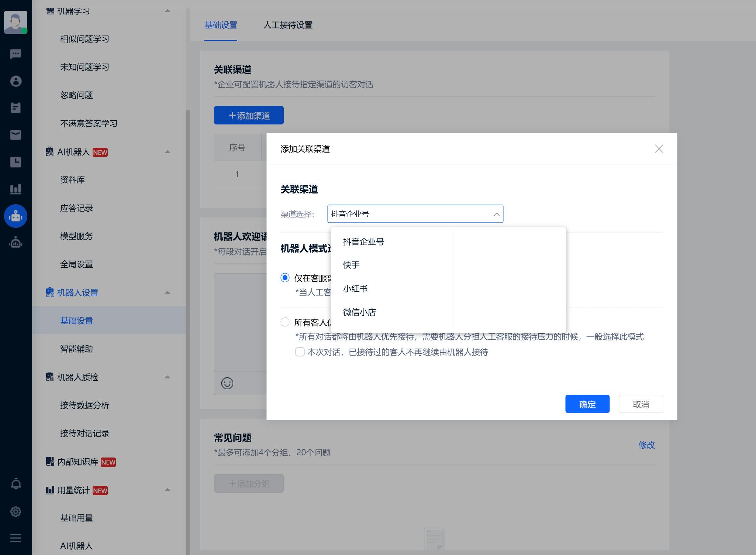This screenshot has height=555, width=756.
Task: Switch to the 人工接待设置 tab
Action: pyautogui.click(x=288, y=25)
